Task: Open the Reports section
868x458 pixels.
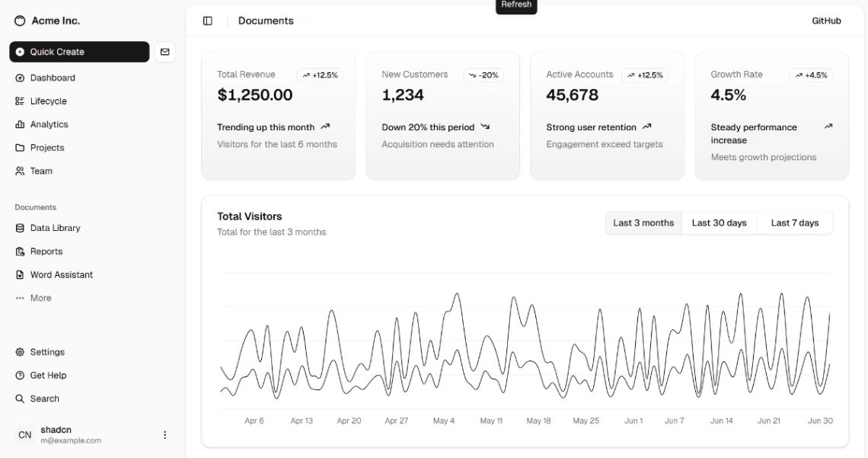Action: 44,251
